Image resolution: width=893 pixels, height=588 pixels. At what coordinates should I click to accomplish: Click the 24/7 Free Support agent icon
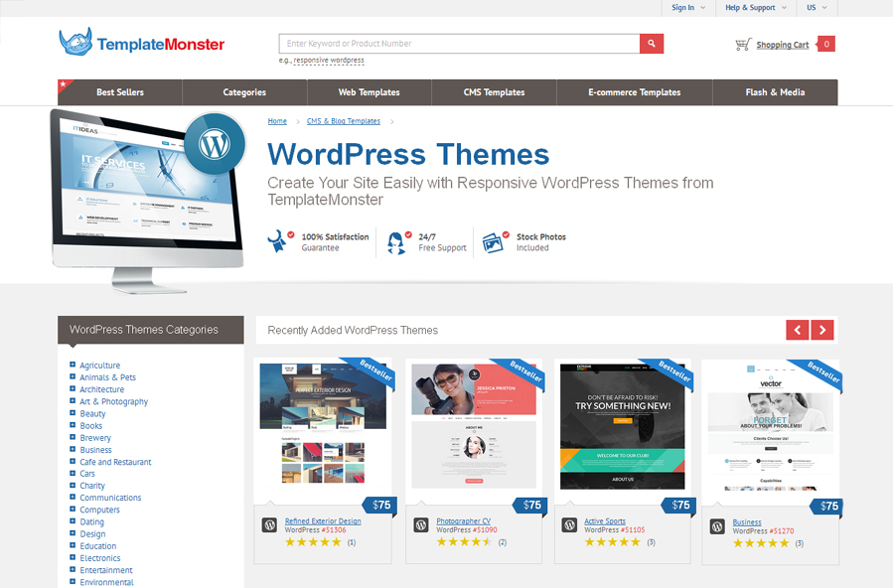pos(398,242)
